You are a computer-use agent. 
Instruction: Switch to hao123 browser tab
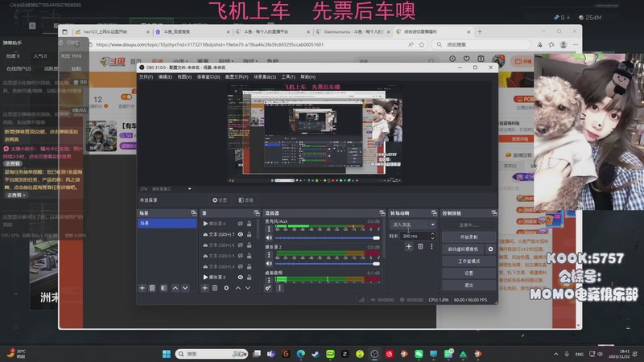coord(110,31)
